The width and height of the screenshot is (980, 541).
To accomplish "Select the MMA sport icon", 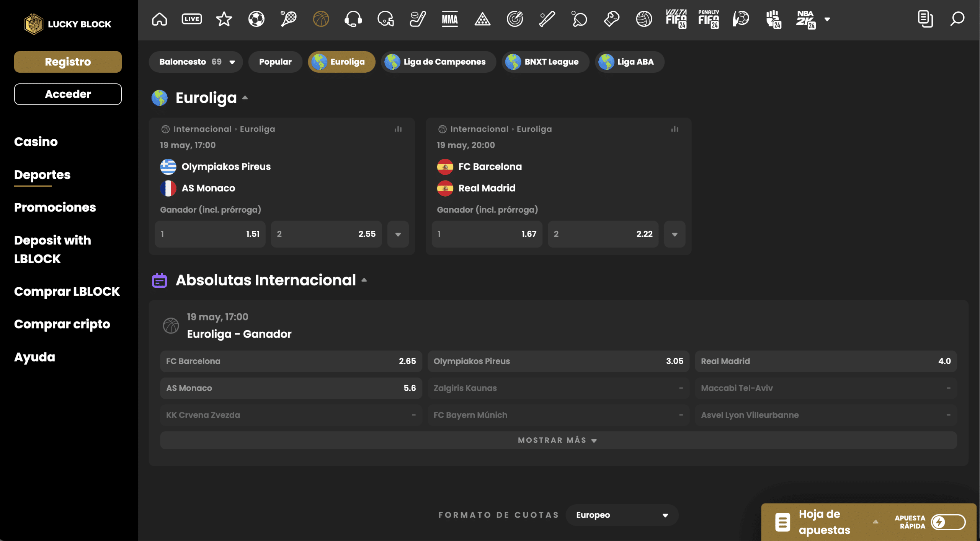I will (x=450, y=19).
